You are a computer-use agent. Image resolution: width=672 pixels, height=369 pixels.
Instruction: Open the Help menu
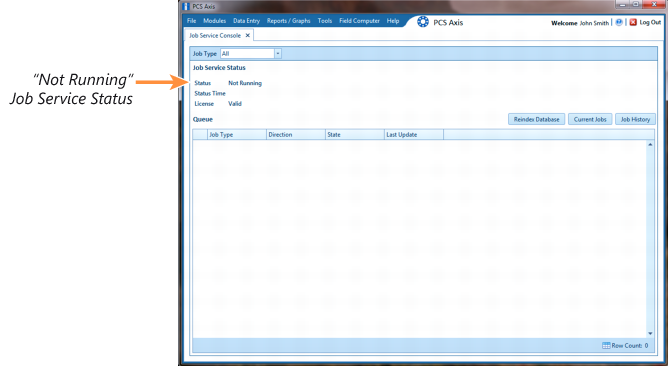[x=393, y=21]
